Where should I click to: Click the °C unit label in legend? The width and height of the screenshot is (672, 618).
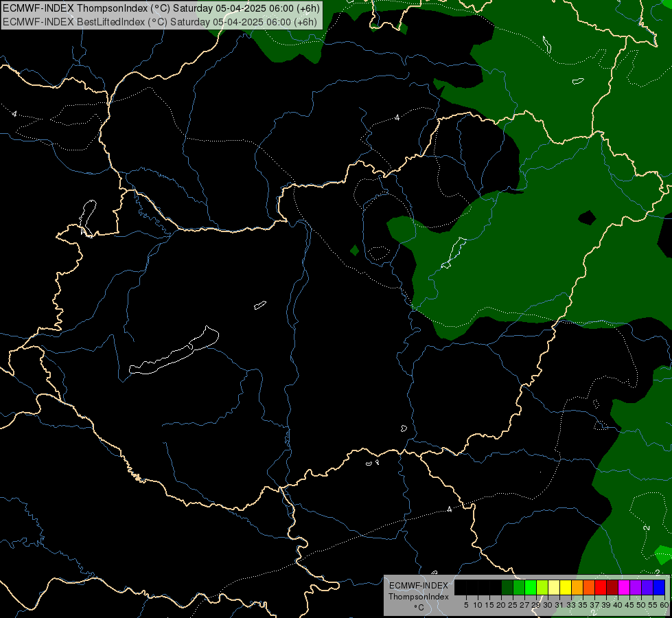pyautogui.click(x=419, y=608)
